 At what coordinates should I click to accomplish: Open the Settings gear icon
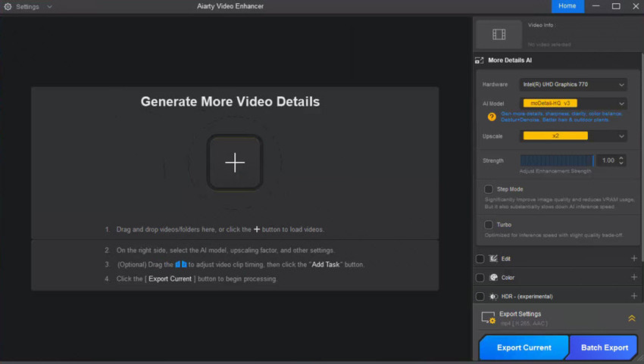8,7
